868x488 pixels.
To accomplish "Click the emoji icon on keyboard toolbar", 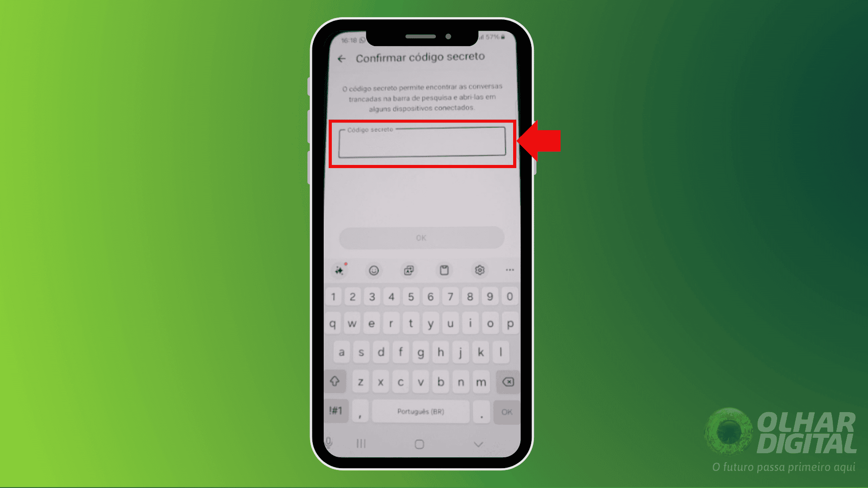I will [374, 271].
